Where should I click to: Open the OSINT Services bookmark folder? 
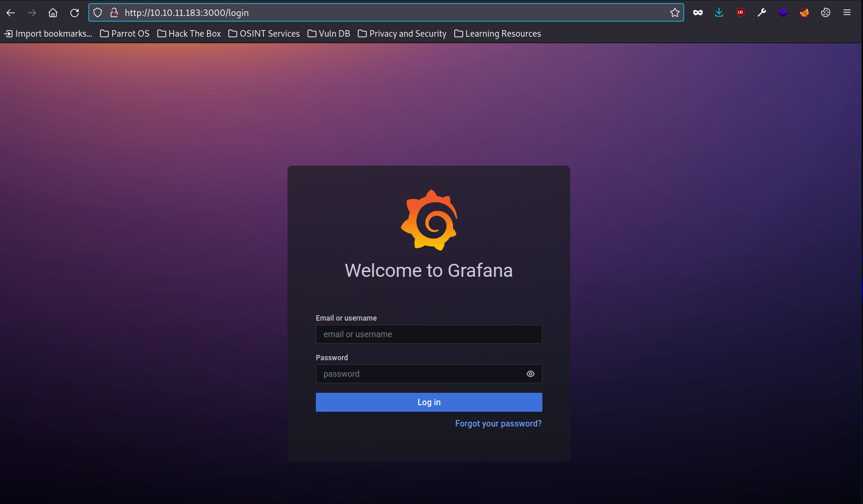[x=264, y=34]
